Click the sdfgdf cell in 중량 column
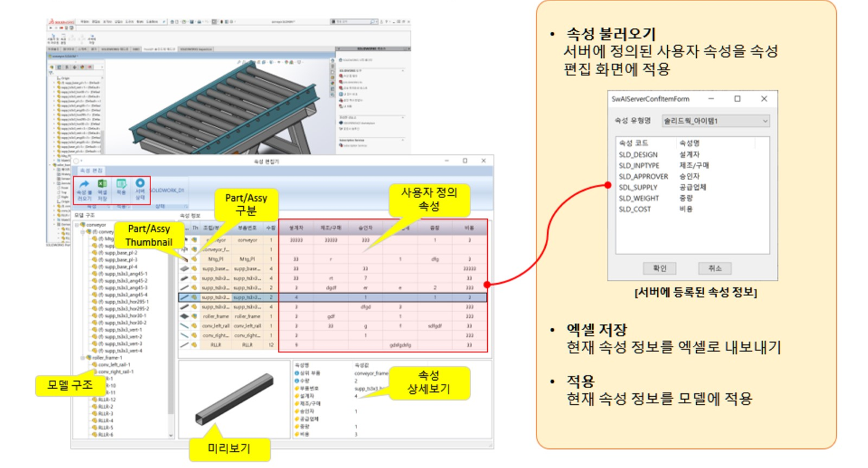 pyautogui.click(x=435, y=326)
